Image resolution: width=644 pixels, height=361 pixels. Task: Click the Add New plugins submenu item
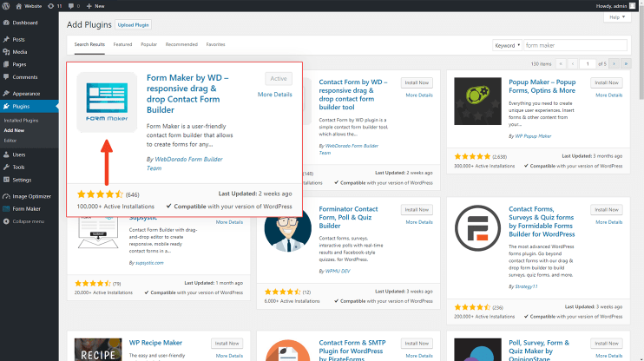14,130
